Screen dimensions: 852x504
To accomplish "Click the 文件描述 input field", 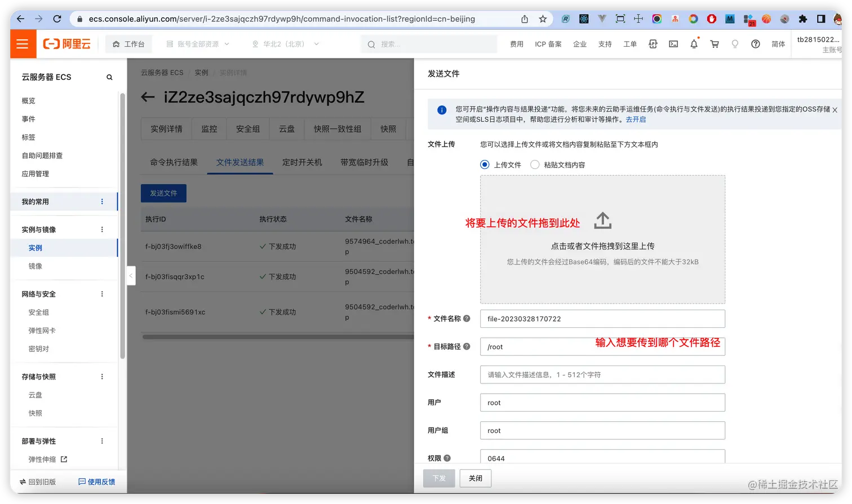I will (x=602, y=374).
